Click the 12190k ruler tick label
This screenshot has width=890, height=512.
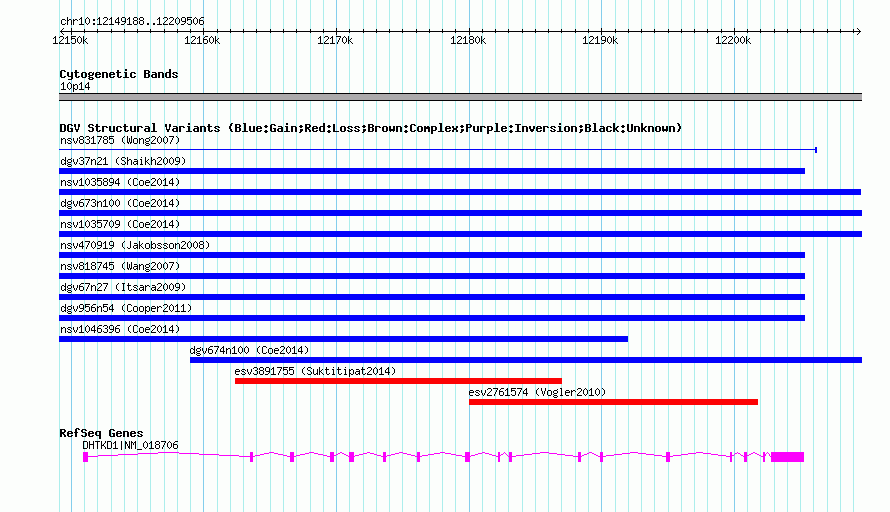click(x=600, y=40)
